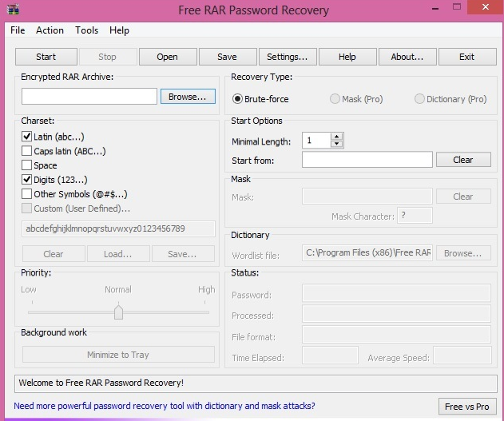Image resolution: width=504 pixels, height=421 pixels.
Task: Click the About... toolbar button
Action: click(407, 57)
